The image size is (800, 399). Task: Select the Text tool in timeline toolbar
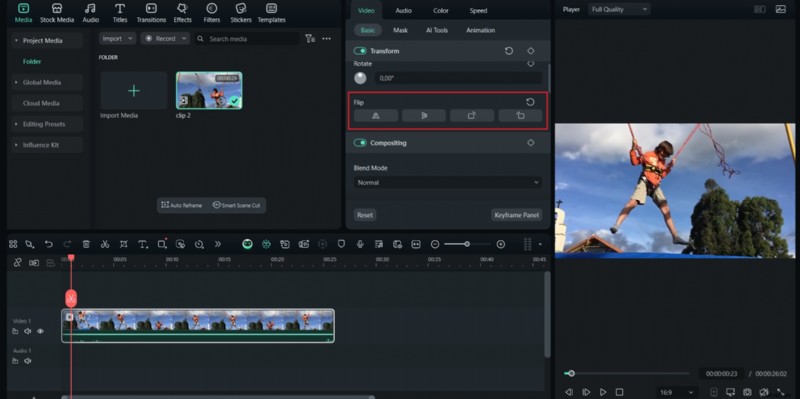click(143, 244)
